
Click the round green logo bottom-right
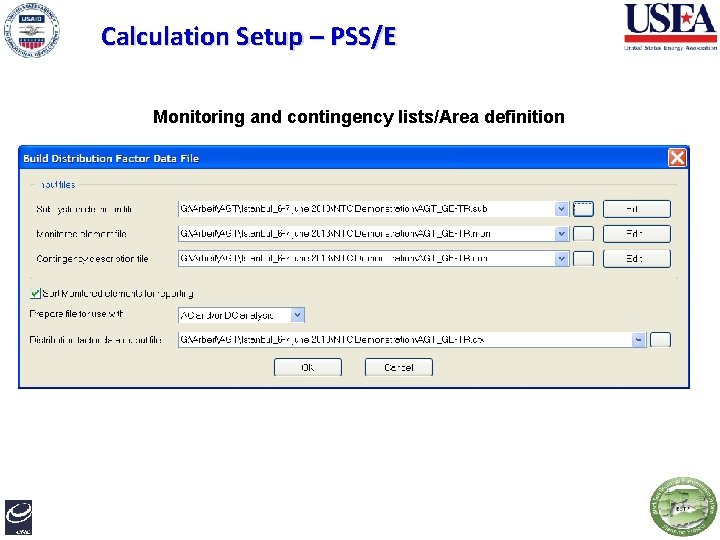683,506
